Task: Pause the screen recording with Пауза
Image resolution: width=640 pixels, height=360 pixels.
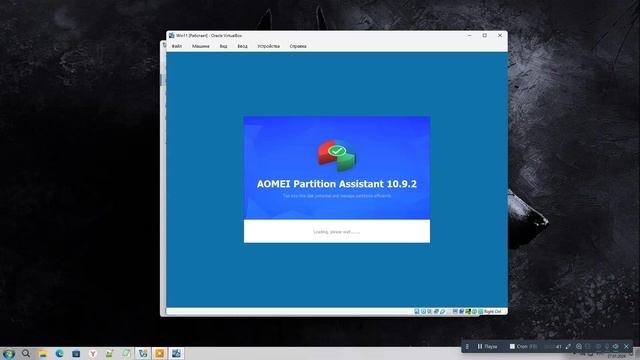Action: [x=487, y=347]
